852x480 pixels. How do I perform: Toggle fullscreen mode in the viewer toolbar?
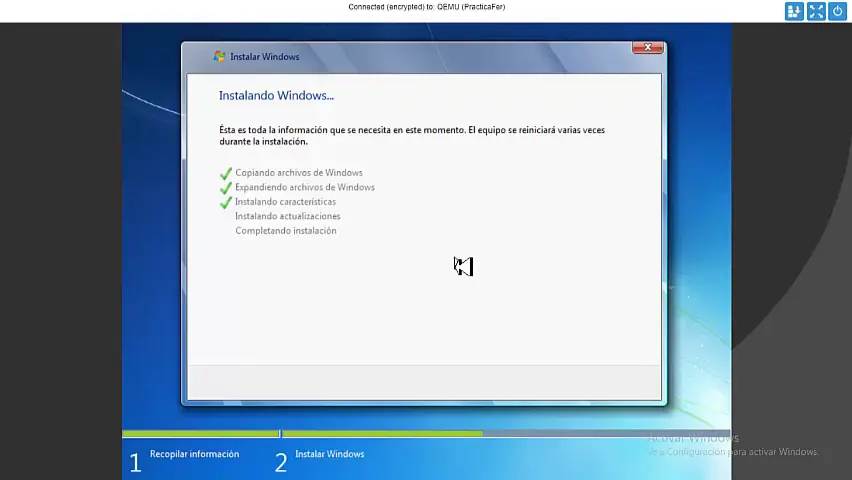point(816,11)
